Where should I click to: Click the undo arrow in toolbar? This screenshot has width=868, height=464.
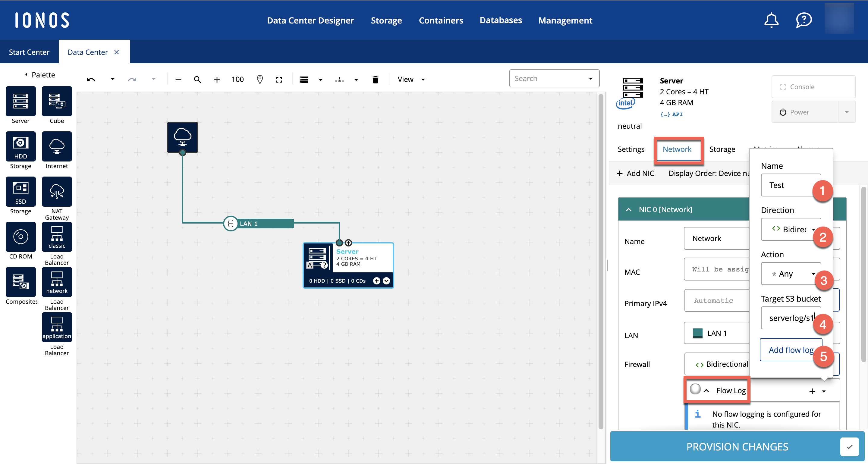pyautogui.click(x=91, y=80)
